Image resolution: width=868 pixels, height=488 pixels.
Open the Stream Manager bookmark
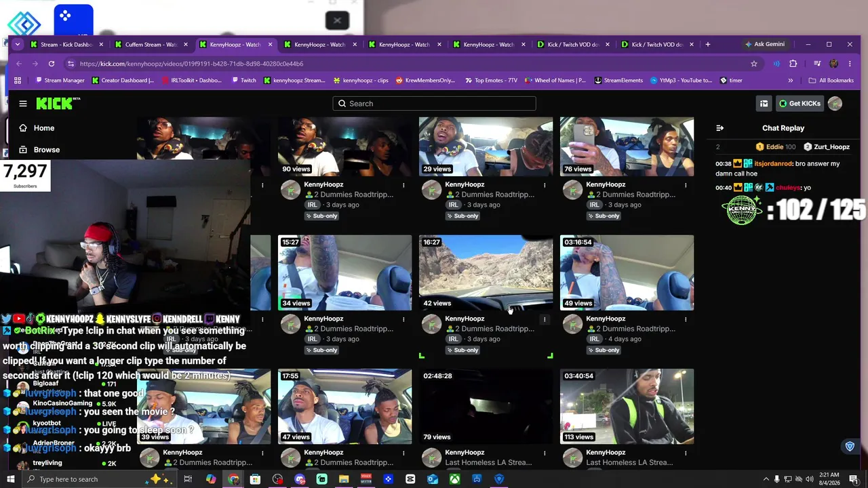(58, 80)
